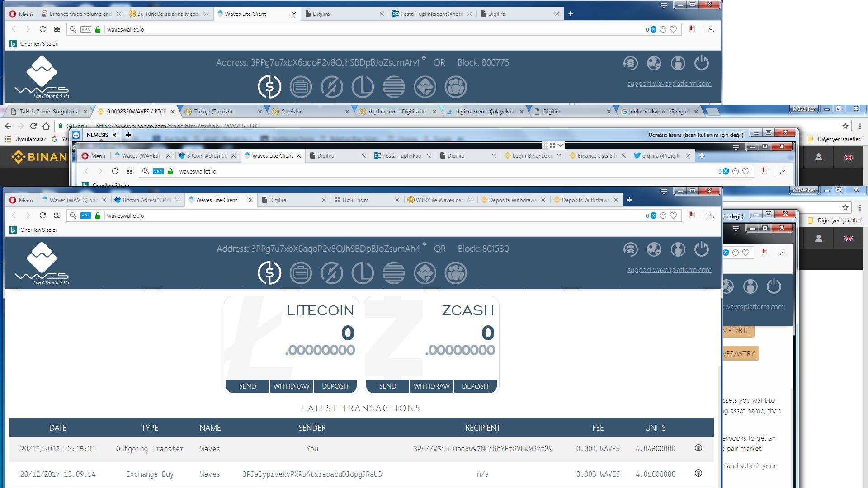Click the globe settings icon in front Waves header
The width and height of the screenshot is (868, 488).
pyautogui.click(x=654, y=249)
